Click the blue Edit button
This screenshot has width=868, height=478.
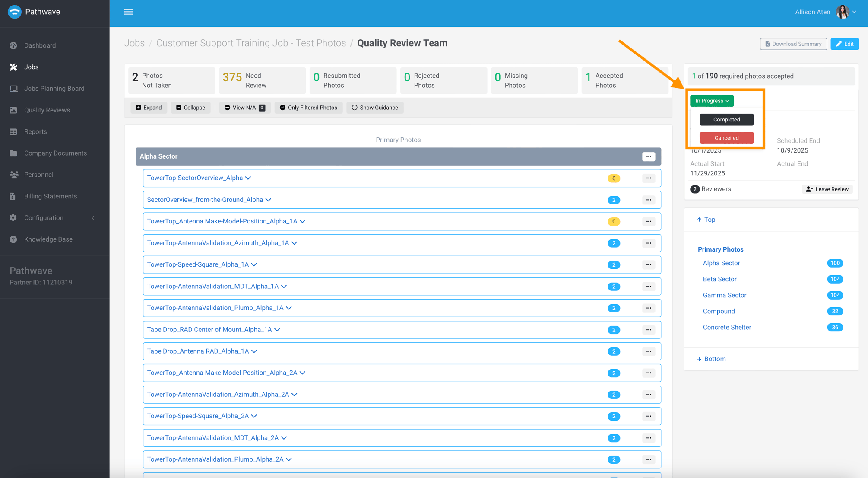[845, 44]
